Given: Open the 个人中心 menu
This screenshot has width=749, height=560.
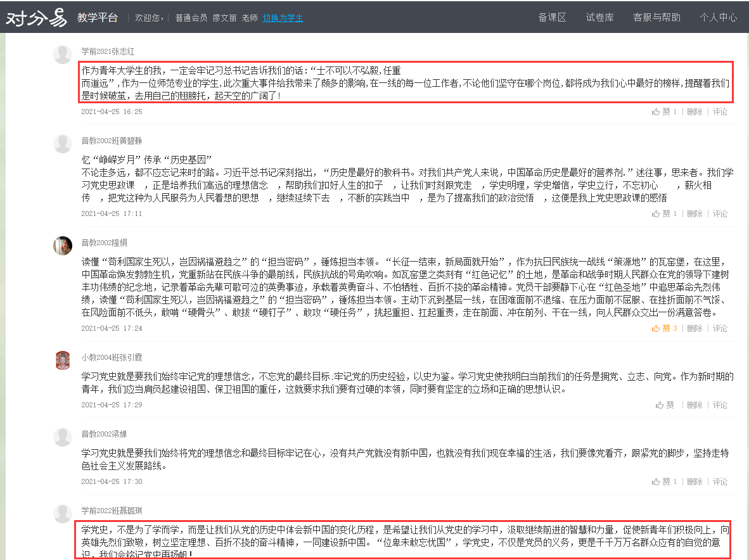Looking at the screenshot, I should [x=718, y=18].
